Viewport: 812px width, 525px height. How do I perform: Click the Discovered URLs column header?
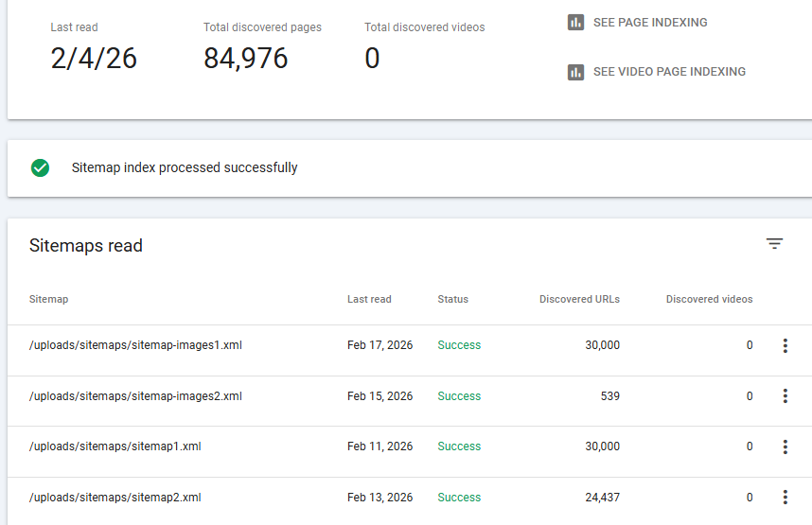coord(579,299)
